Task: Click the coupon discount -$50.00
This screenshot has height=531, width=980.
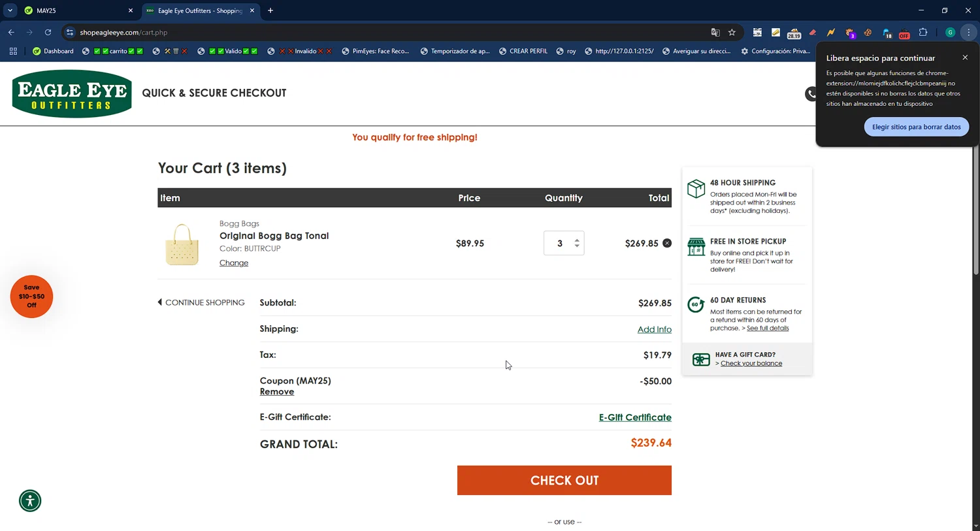Action: (x=655, y=381)
